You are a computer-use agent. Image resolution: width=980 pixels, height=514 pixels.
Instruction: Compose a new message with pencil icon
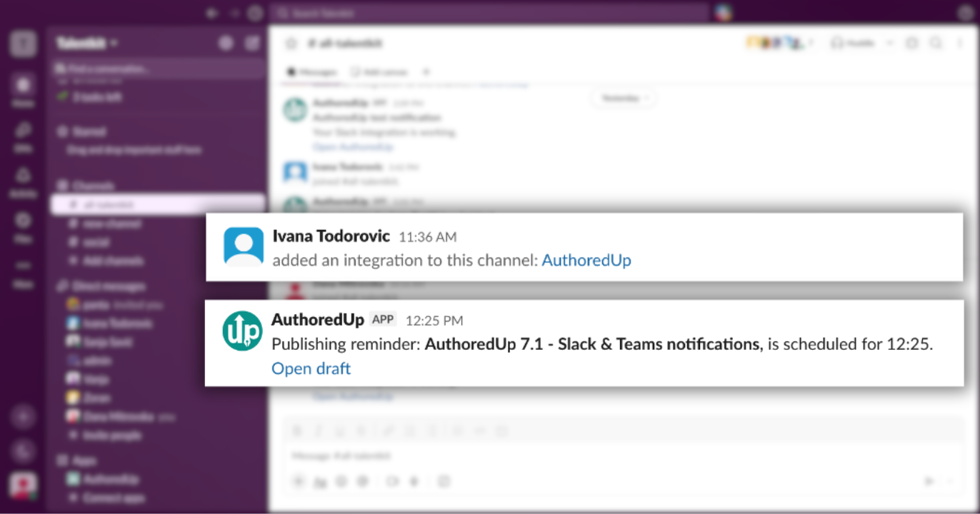point(252,44)
